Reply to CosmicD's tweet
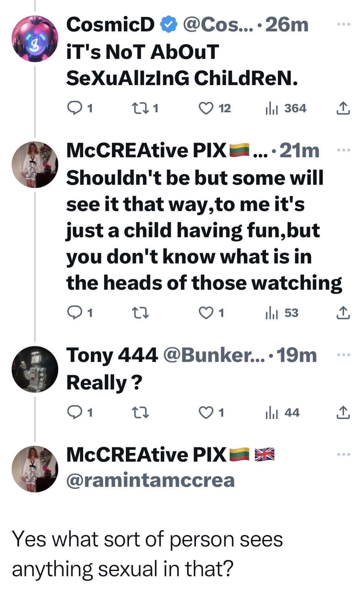Screen dimensions: 364x605 [74, 108]
